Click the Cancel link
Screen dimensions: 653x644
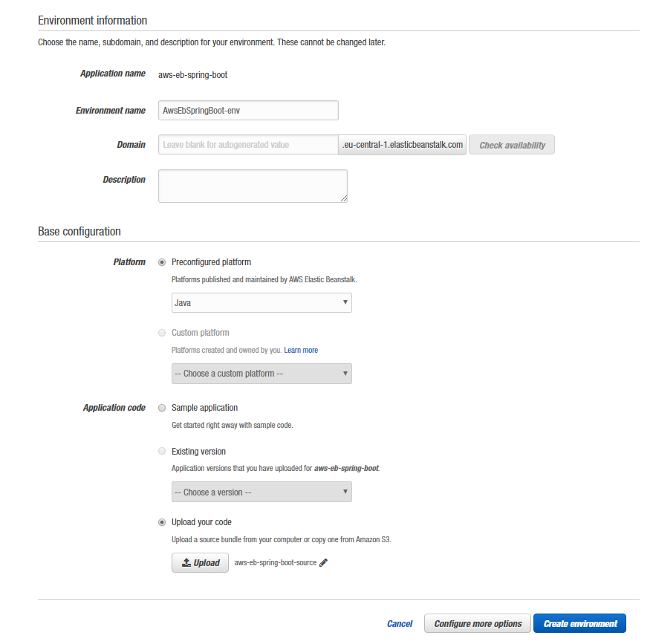[x=400, y=624]
